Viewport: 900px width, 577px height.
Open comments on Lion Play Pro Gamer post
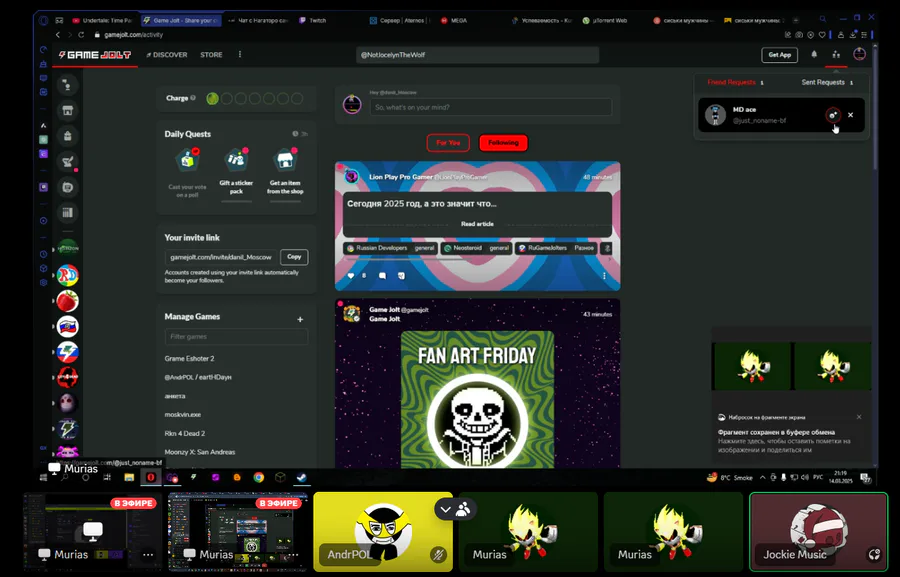point(382,276)
